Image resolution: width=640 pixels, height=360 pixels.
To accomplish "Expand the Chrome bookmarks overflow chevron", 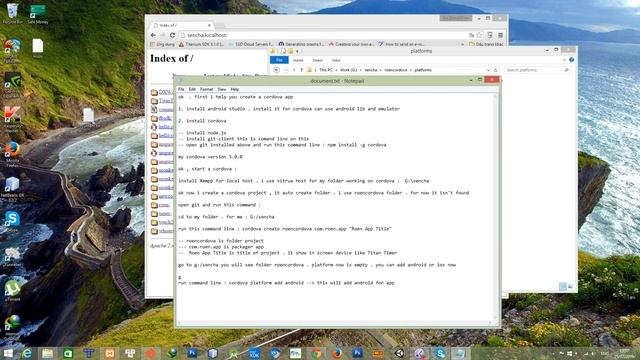I will click(462, 44).
